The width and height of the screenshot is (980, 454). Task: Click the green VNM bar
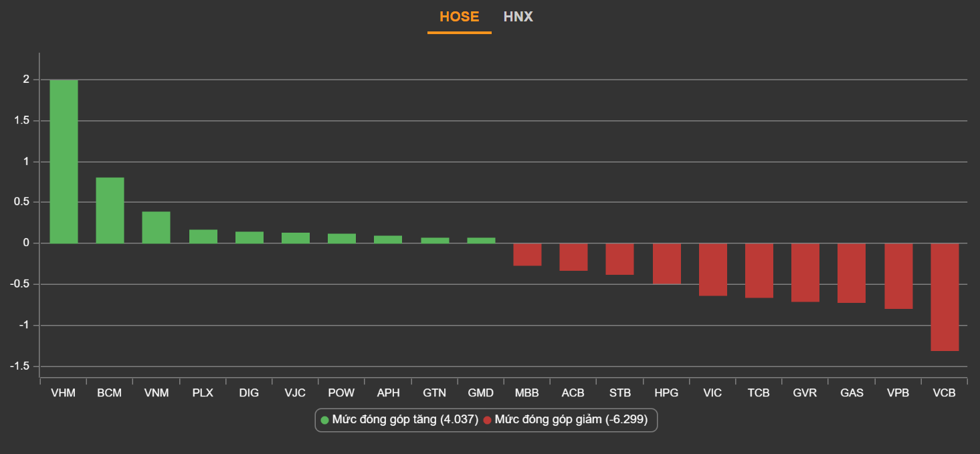click(x=156, y=227)
